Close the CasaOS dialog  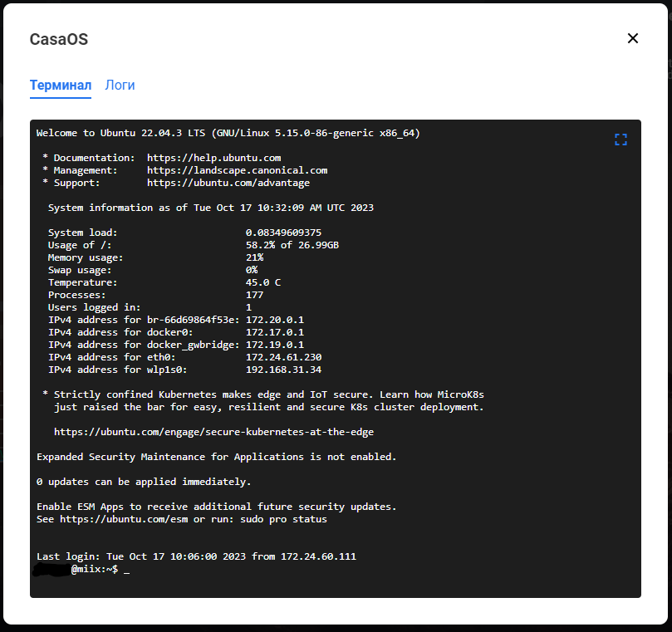coord(633,38)
